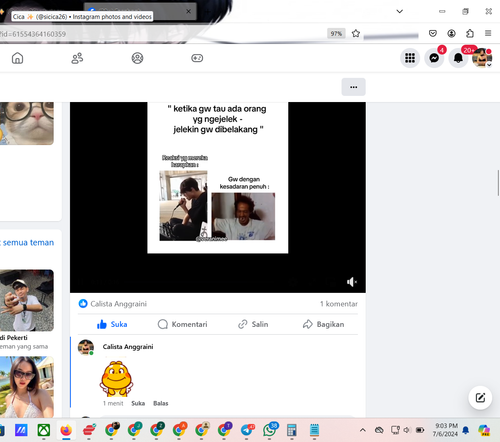Click the new message compose button
This screenshot has height=442, width=500.
[x=480, y=397]
